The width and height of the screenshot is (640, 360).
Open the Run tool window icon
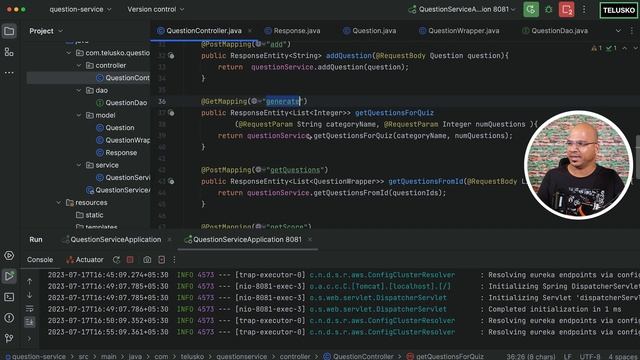tap(9, 276)
